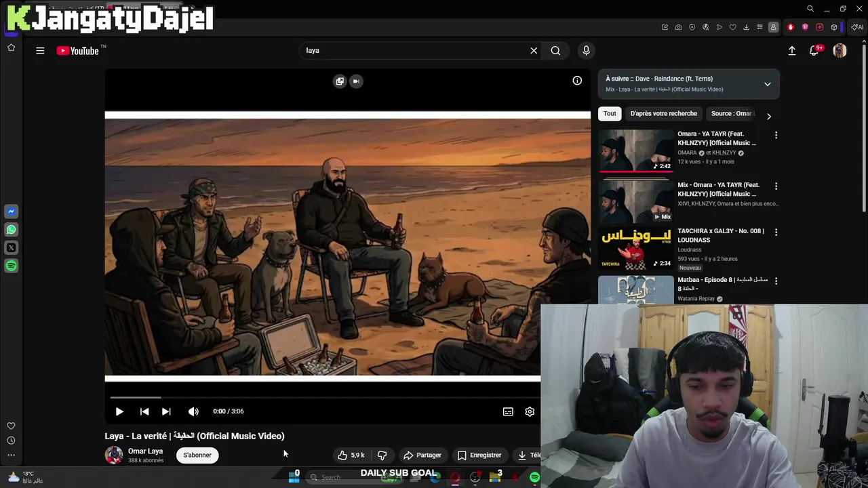Open options menu for TA9CHIRA x GAL3Y video
This screenshot has height=488, width=868.
coord(776,232)
